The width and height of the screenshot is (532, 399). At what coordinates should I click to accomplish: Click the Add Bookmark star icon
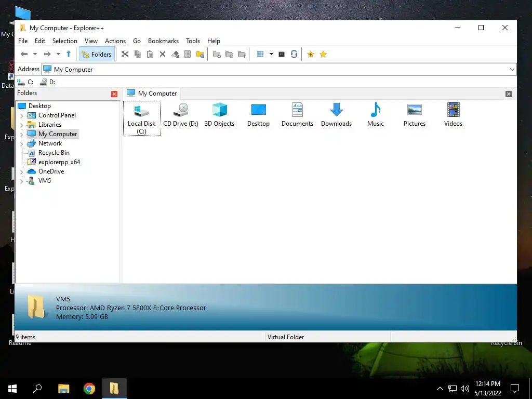311,54
